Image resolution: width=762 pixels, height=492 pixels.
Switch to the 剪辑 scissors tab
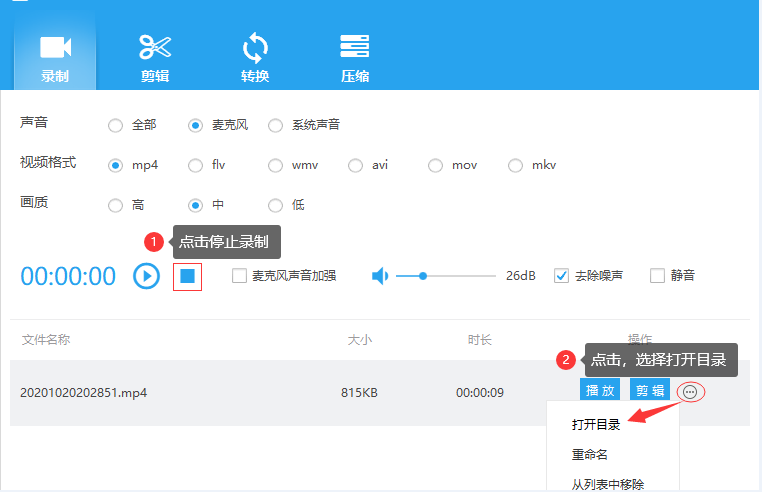(155, 58)
